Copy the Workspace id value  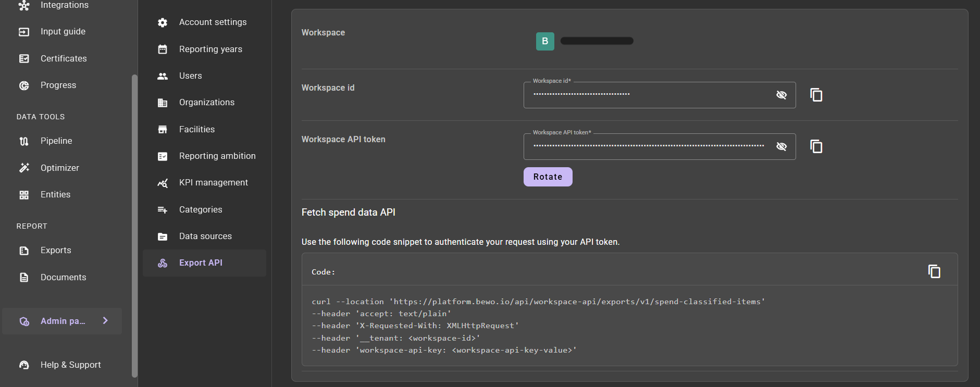point(816,95)
